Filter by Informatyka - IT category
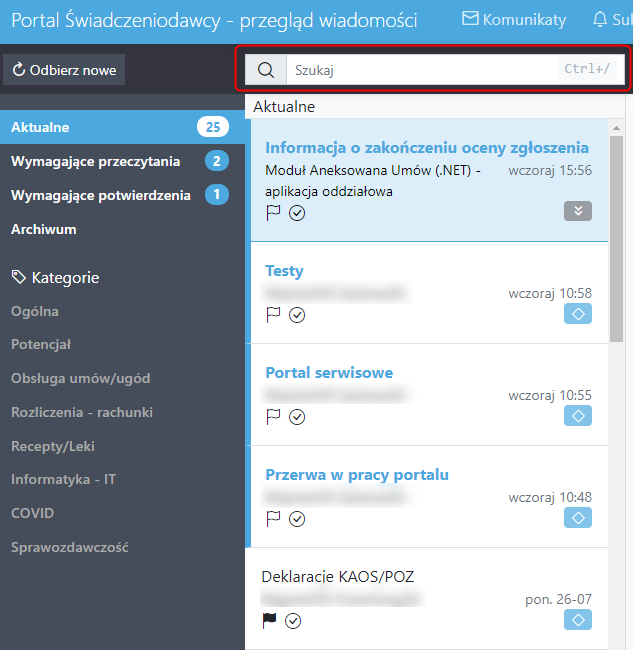Viewport: 633px width, 650px height. click(63, 479)
